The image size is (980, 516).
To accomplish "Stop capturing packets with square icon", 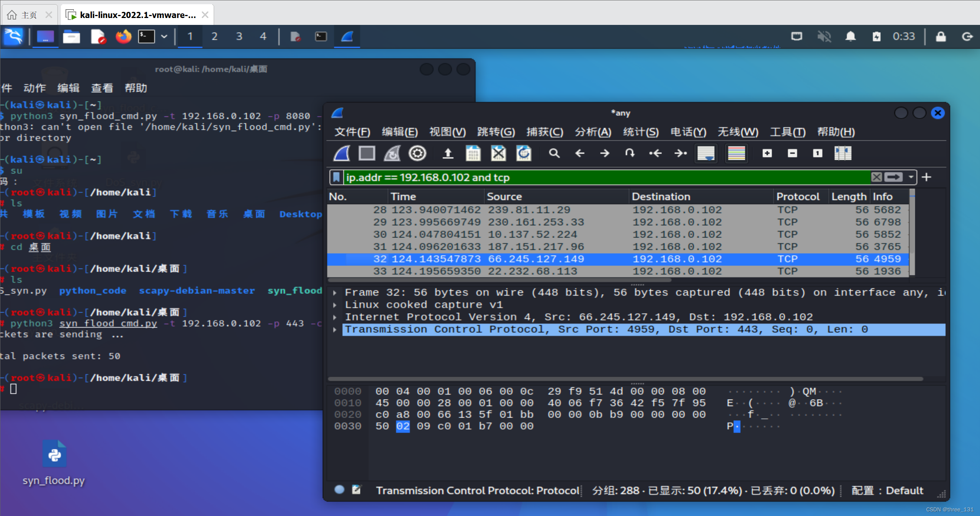I will [x=366, y=154].
